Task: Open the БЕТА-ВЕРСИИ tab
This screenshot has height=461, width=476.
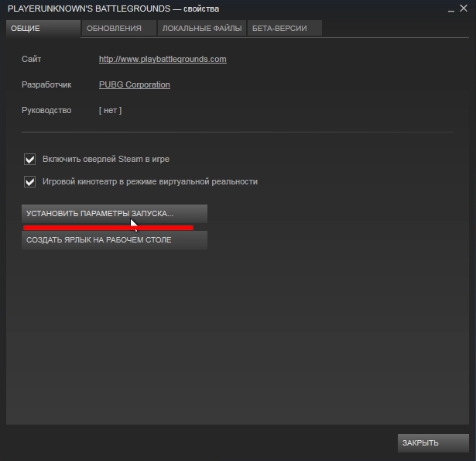Action: (x=285, y=28)
